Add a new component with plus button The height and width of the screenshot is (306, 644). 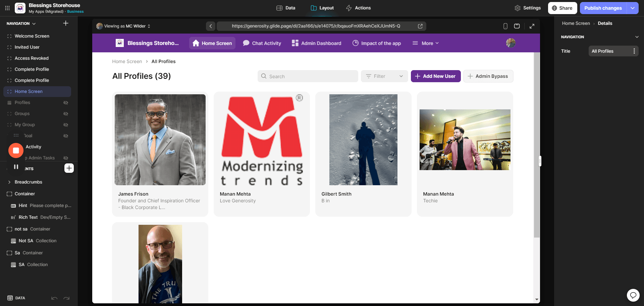click(x=69, y=168)
